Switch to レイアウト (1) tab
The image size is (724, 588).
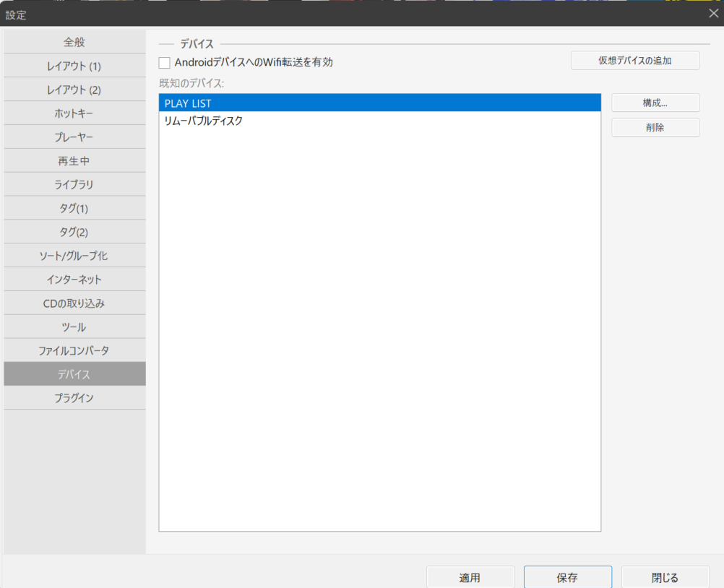[x=74, y=66]
